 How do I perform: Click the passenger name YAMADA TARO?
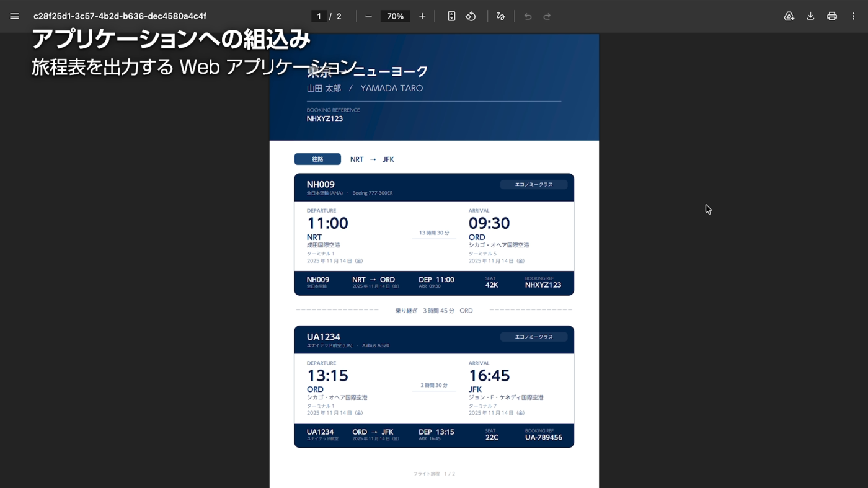pyautogui.click(x=392, y=88)
